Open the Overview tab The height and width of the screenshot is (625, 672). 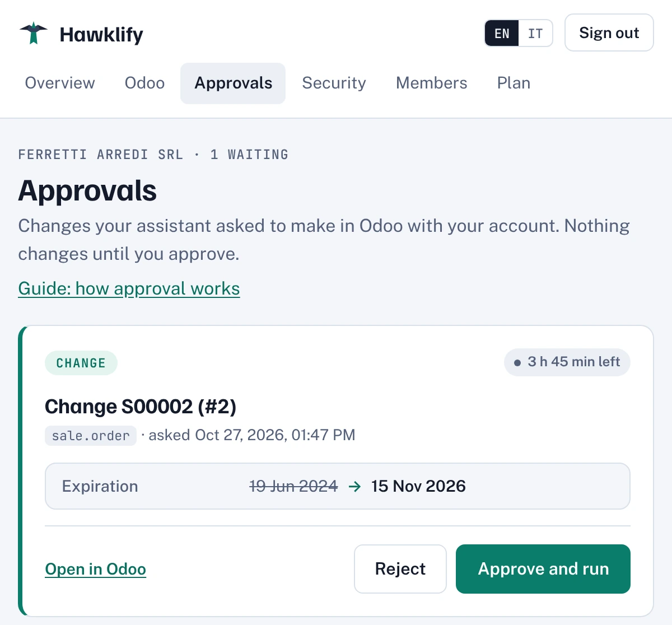coord(60,83)
